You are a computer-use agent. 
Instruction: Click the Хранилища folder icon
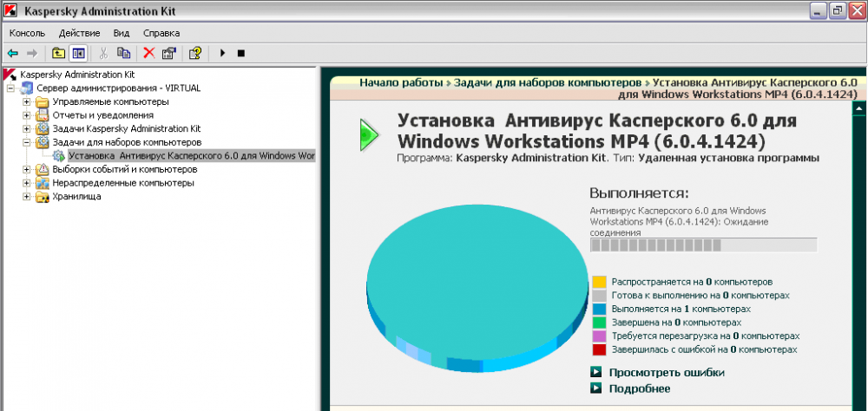[42, 196]
